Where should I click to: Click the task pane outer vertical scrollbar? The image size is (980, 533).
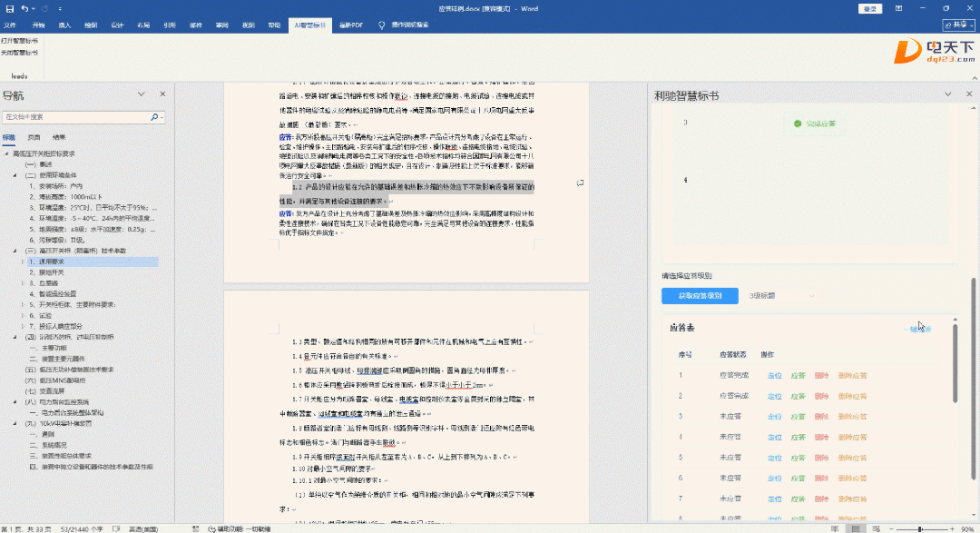pos(974,380)
